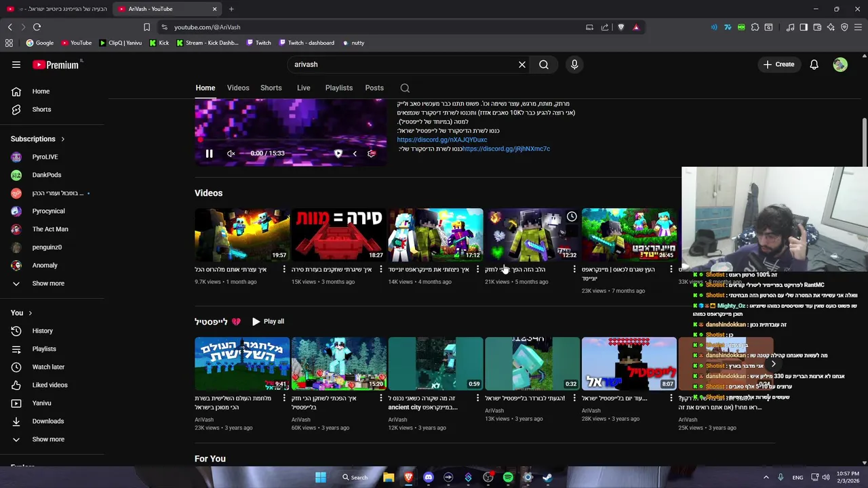Show more subscriptions

pyautogui.click(x=52, y=283)
